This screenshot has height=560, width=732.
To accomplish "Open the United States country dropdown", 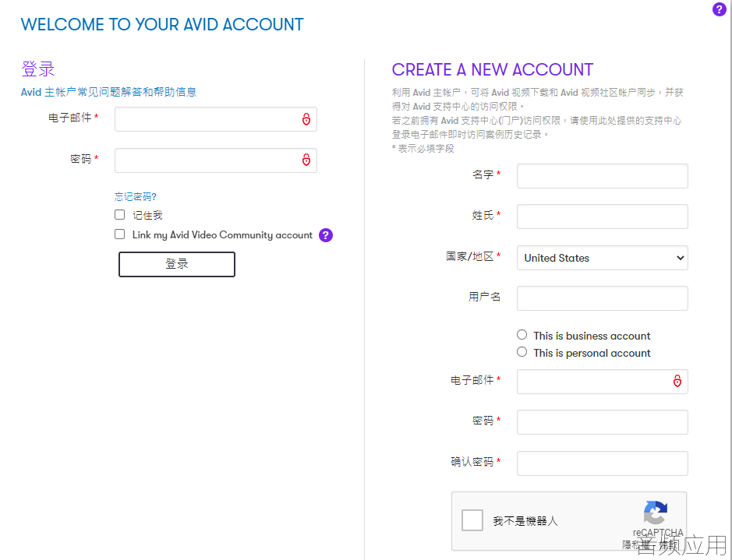I will (603, 258).
